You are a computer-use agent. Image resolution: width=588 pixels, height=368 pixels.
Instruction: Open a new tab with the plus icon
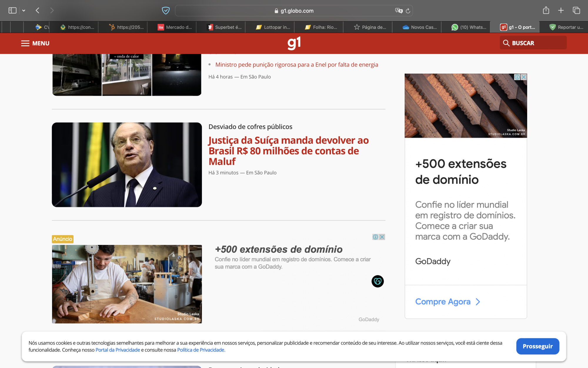[x=561, y=10]
